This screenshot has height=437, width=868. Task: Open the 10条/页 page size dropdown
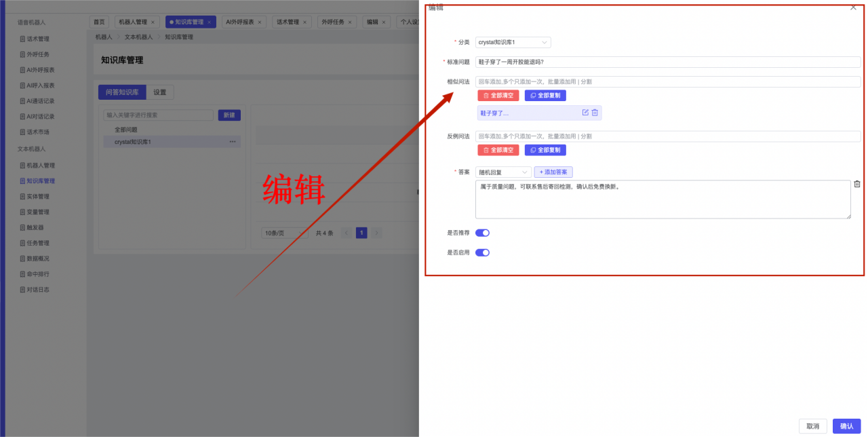pos(284,233)
